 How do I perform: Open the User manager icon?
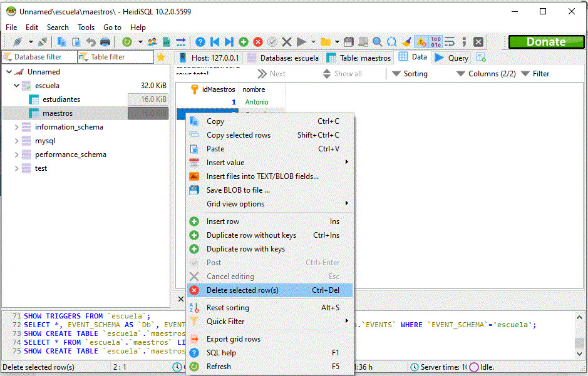click(152, 42)
